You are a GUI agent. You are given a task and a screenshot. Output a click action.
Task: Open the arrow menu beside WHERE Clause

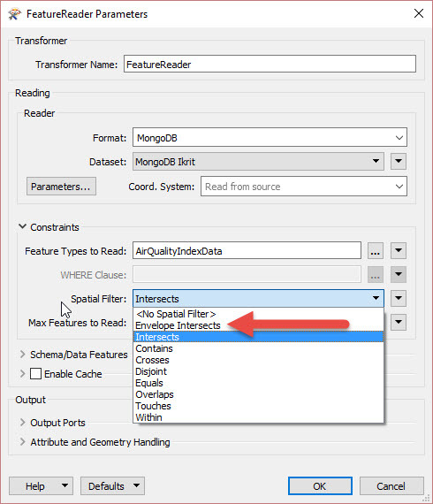coord(399,274)
